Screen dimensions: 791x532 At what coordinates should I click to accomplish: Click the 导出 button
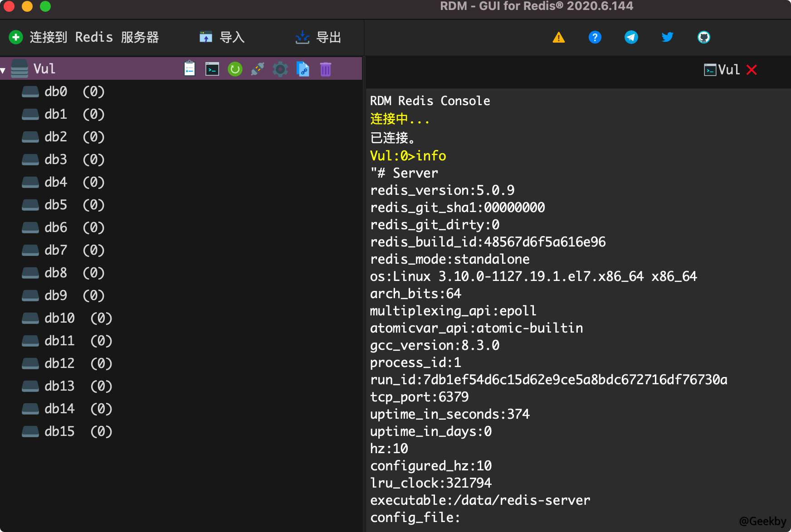[x=318, y=37]
